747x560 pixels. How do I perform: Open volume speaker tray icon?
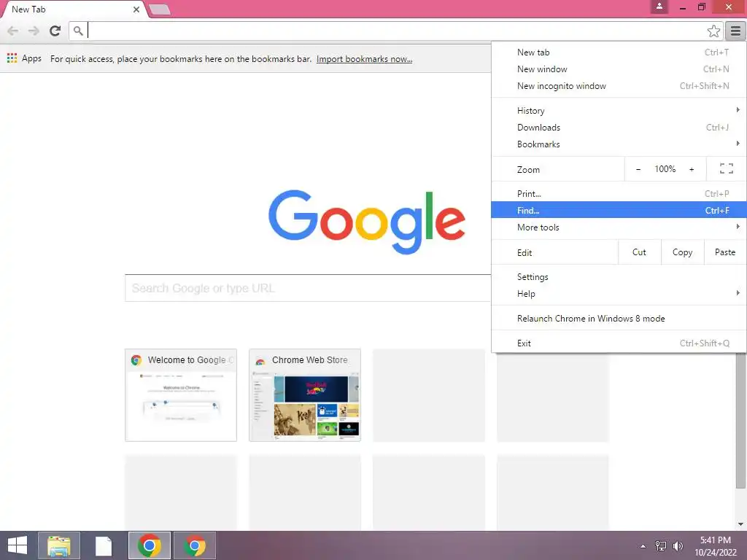pyautogui.click(x=678, y=546)
